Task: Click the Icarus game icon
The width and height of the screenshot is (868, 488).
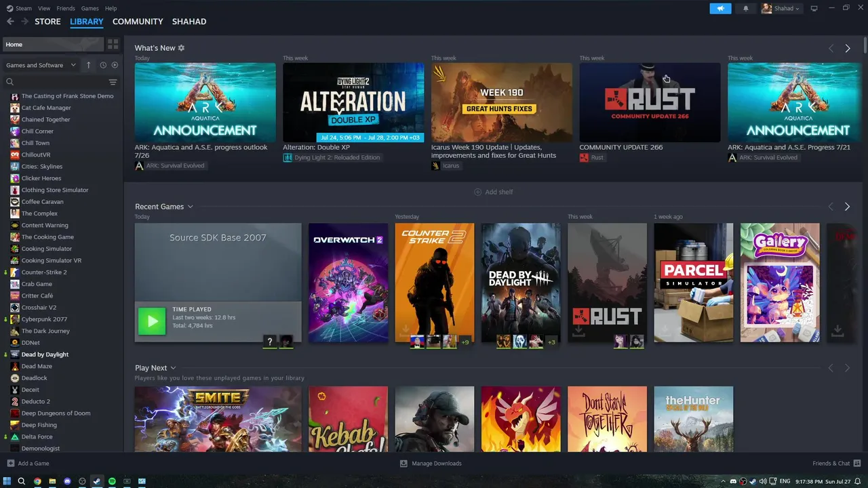Action: click(436, 165)
